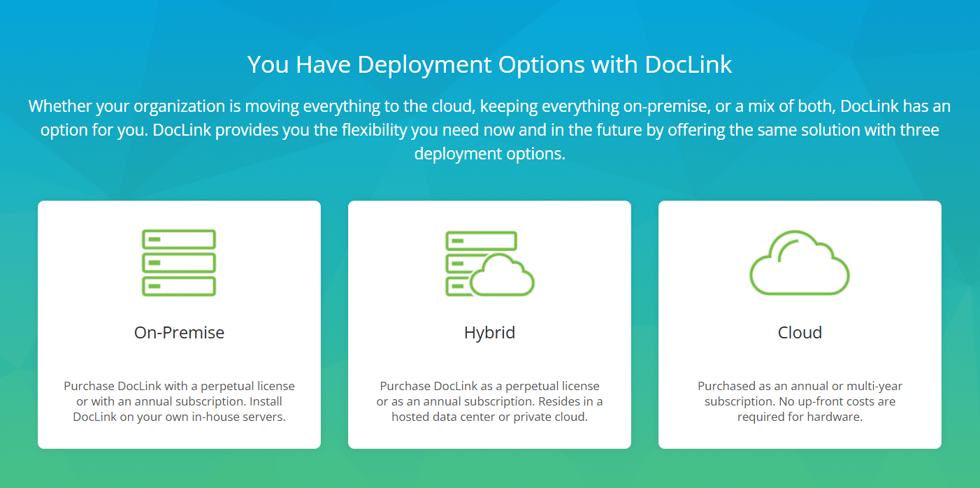
Task: Click 'Purchase DocLink with a perpetual license' text
Action: coord(179,386)
